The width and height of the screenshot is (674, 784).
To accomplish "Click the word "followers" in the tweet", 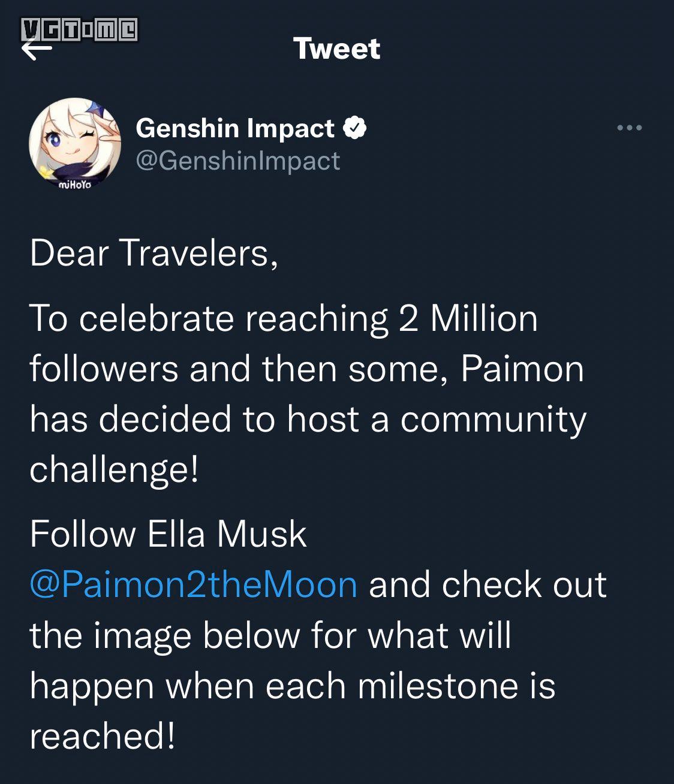I will click(104, 369).
